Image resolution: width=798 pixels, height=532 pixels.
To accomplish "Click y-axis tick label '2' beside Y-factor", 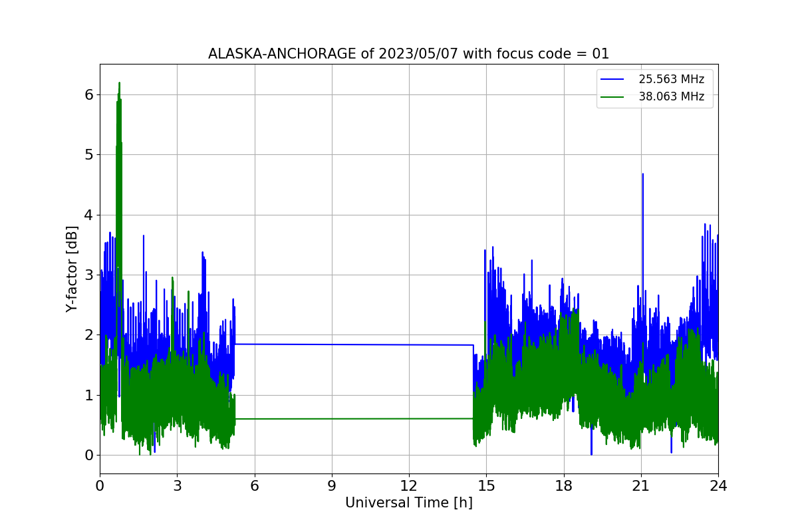I will tap(89, 335).
